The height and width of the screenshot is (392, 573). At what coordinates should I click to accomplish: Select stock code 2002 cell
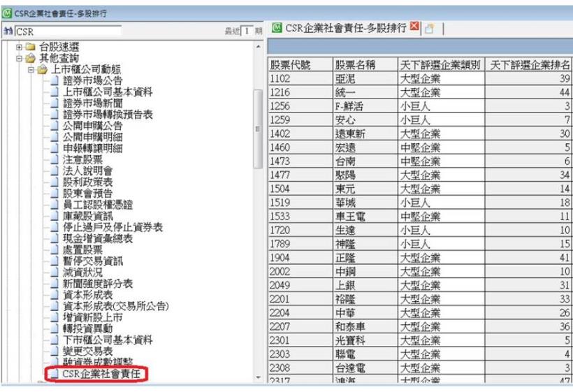point(300,271)
